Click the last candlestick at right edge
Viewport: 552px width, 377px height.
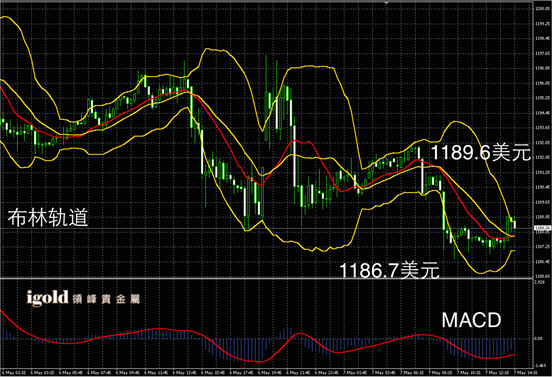[515, 223]
